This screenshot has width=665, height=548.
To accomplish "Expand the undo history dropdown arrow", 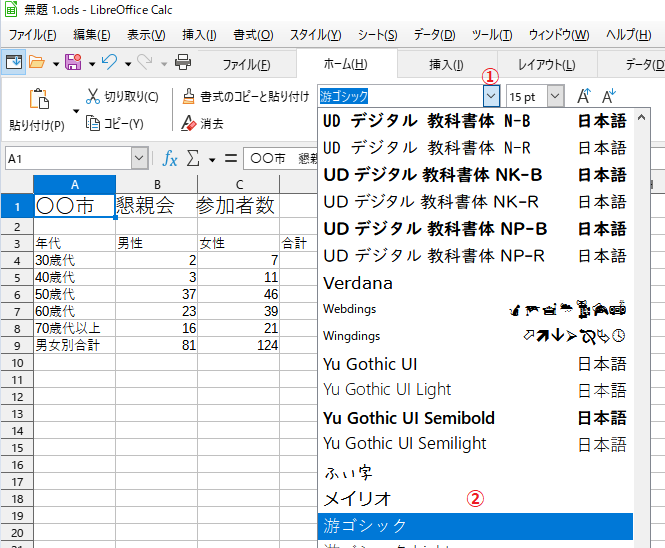I will click(128, 64).
